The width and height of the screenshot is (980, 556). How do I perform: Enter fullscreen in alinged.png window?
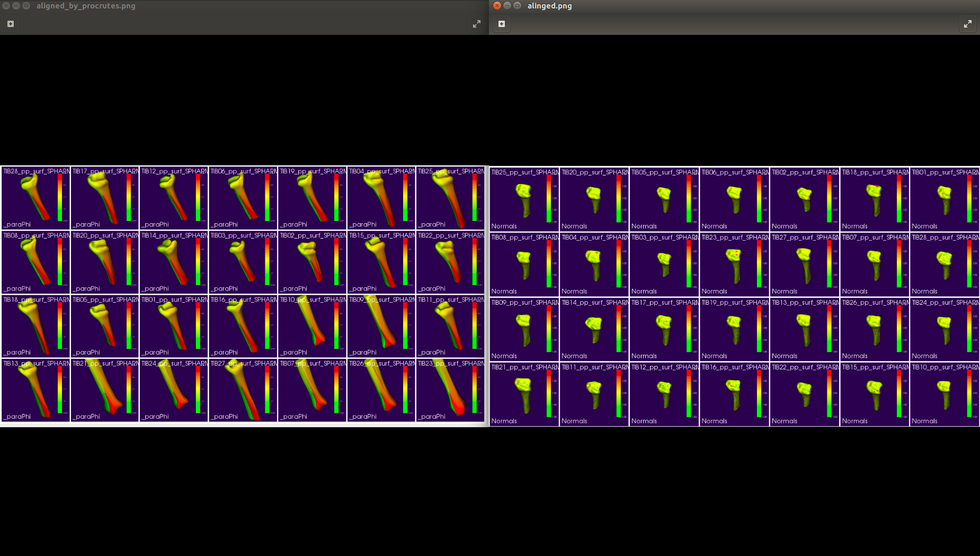point(968,24)
